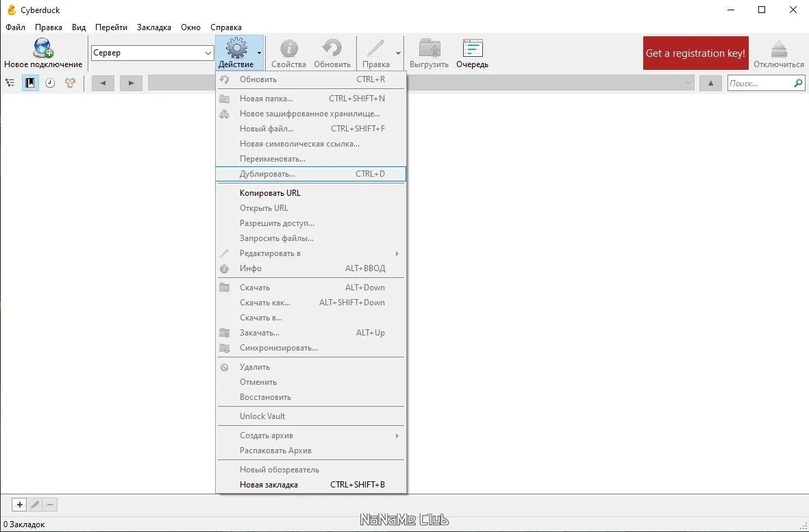Choose Разрешить доступ... entry
The width and height of the screenshot is (809, 532).
coord(310,223)
